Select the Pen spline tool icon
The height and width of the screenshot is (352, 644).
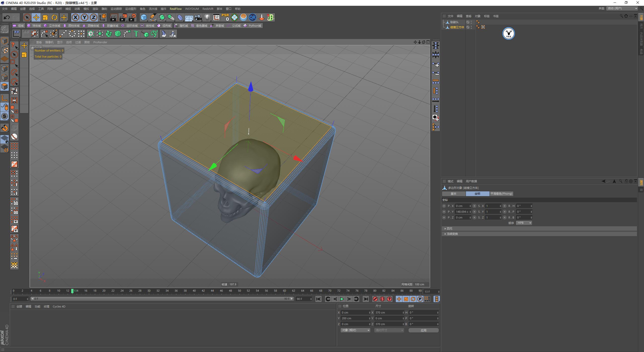coord(152,17)
